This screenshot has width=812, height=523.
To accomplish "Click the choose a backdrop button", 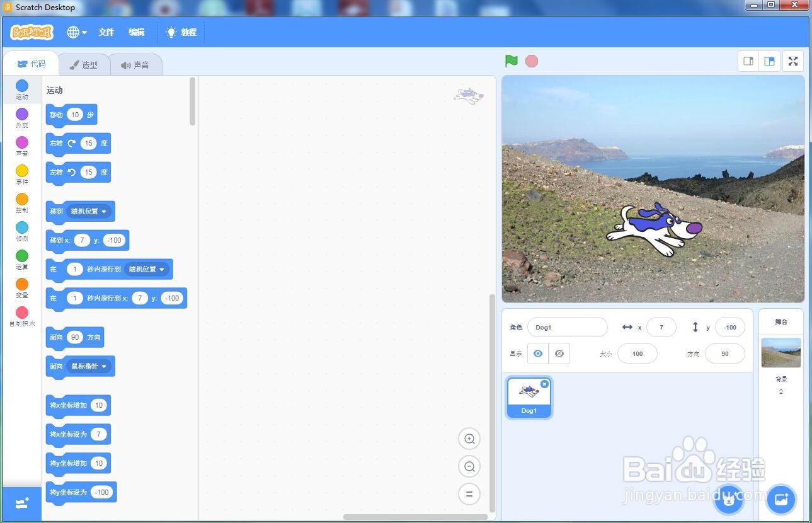I will coord(781,500).
